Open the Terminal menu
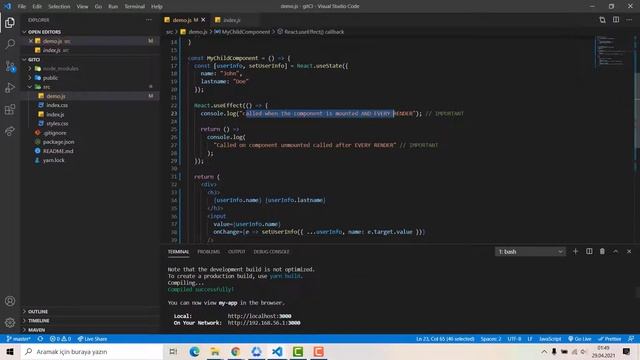This screenshot has height=360, width=640. point(135,7)
